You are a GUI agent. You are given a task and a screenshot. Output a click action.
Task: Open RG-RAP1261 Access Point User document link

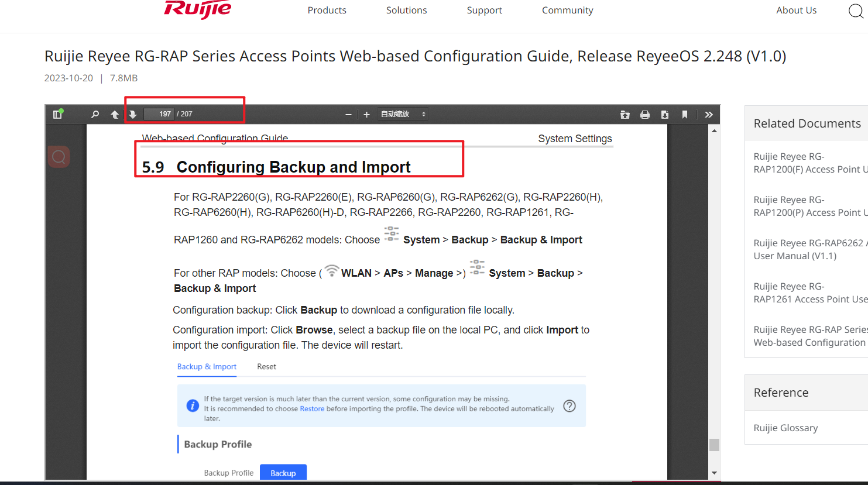pos(811,293)
